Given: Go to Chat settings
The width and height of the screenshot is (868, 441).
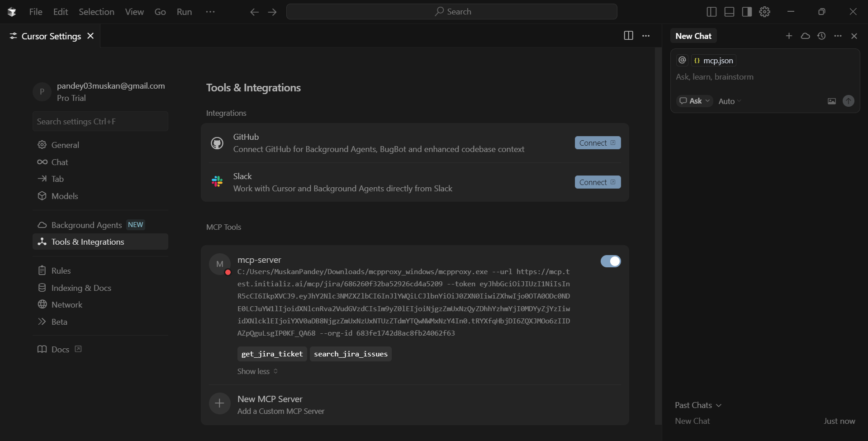Looking at the screenshot, I should point(100,162).
